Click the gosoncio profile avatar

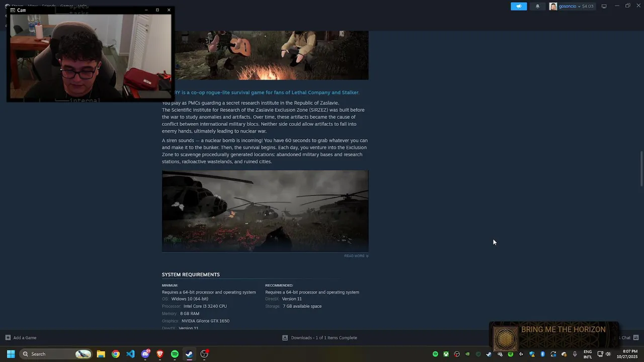[x=553, y=7]
